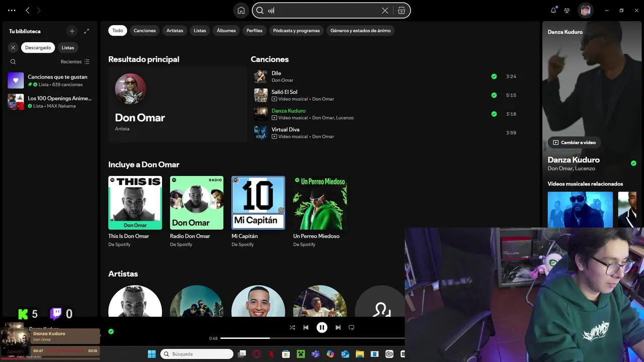Open the Spotify home page
The height and width of the screenshot is (362, 644).
(x=241, y=11)
